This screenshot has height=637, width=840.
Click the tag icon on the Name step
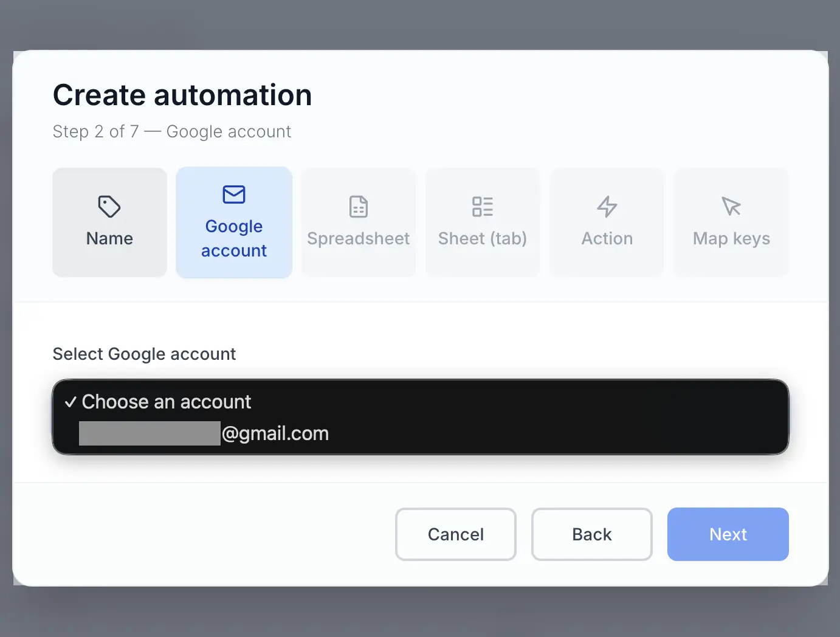click(x=109, y=207)
